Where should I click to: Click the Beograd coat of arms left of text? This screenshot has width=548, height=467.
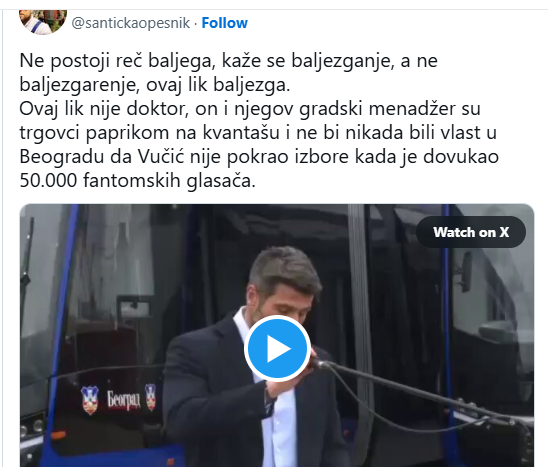coord(90,400)
